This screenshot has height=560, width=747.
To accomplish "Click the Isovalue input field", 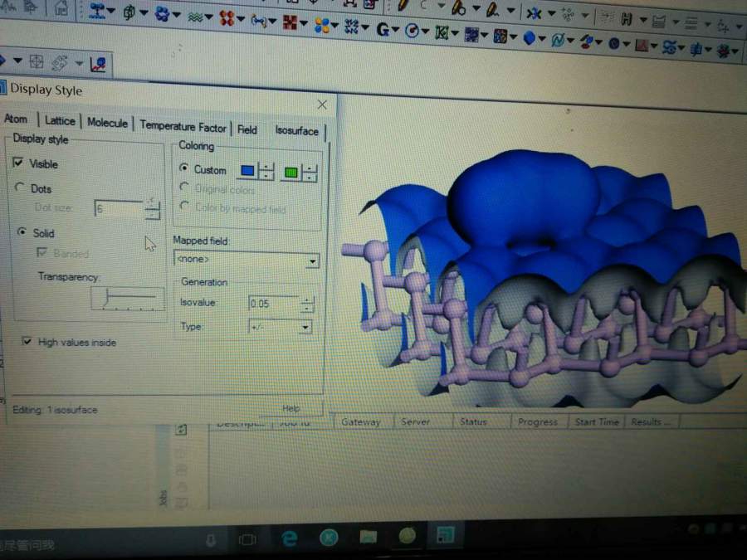I will [274, 304].
